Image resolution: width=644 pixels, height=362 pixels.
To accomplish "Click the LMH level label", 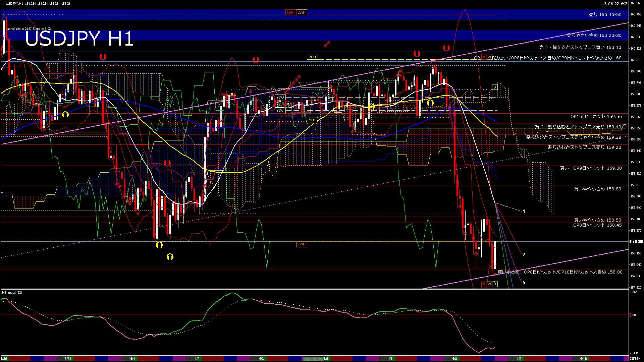I will pos(290,12).
